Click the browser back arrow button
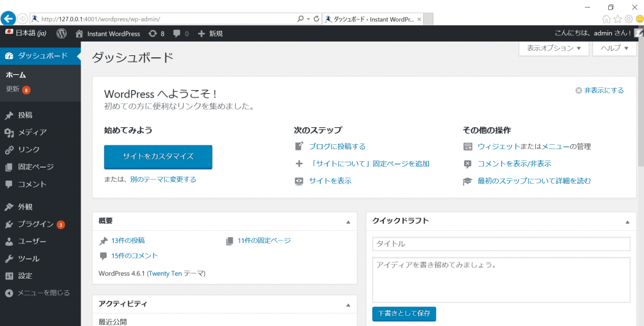644x326 pixels. coord(8,18)
